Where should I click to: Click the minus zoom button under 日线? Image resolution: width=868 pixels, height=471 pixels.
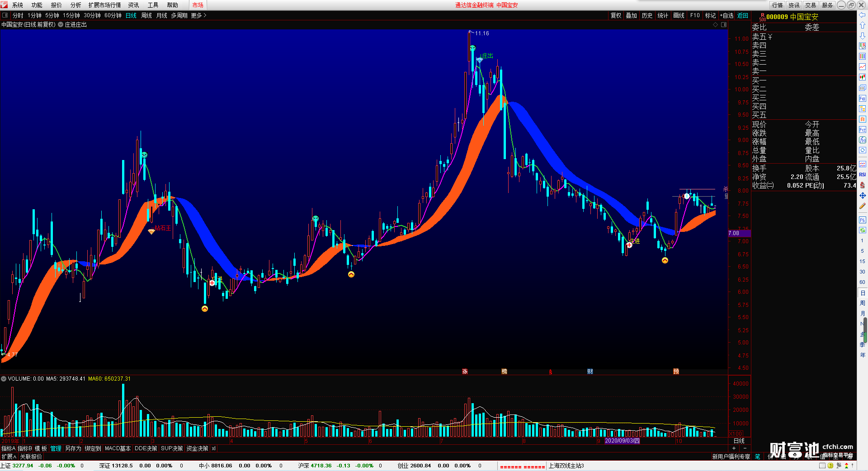point(745,448)
